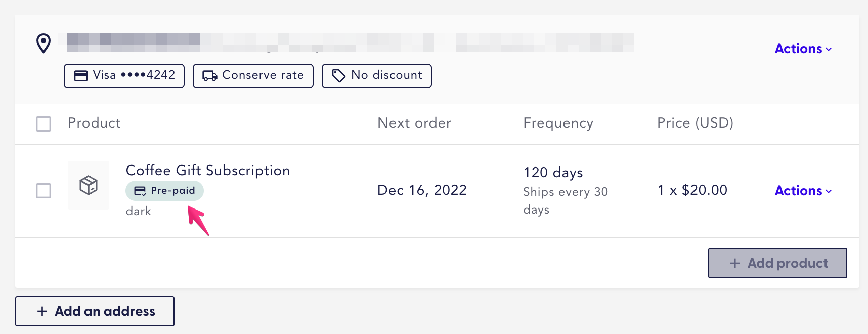
Task: Click the credit card icon in Pre-paid badge
Action: [139, 191]
